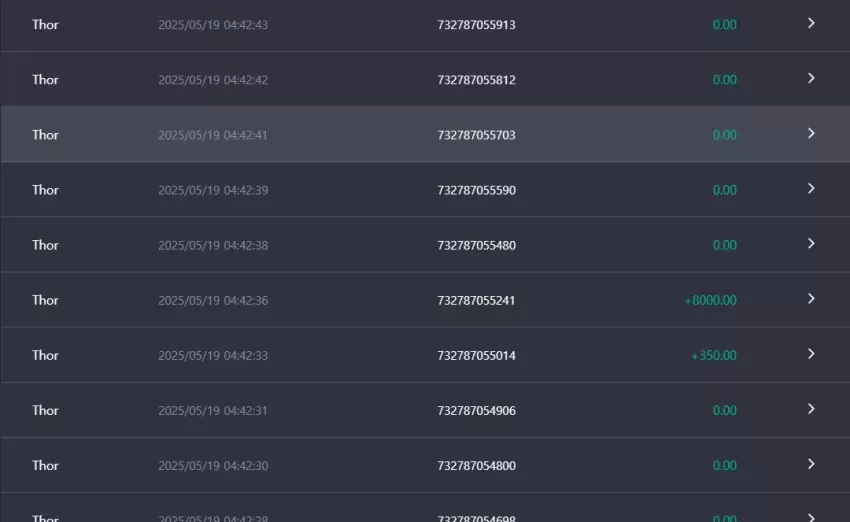The image size is (850, 522).
Task: Open chevron for the +8000.00 win row
Action: click(x=811, y=299)
